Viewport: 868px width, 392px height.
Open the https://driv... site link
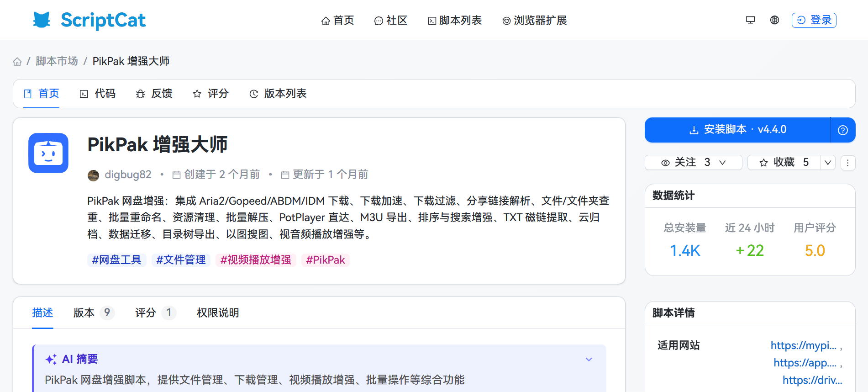[x=812, y=381]
